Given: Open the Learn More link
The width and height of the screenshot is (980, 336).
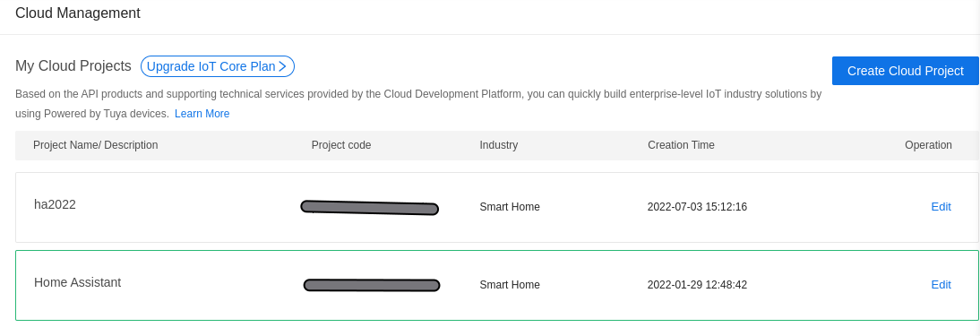Looking at the screenshot, I should coord(202,114).
